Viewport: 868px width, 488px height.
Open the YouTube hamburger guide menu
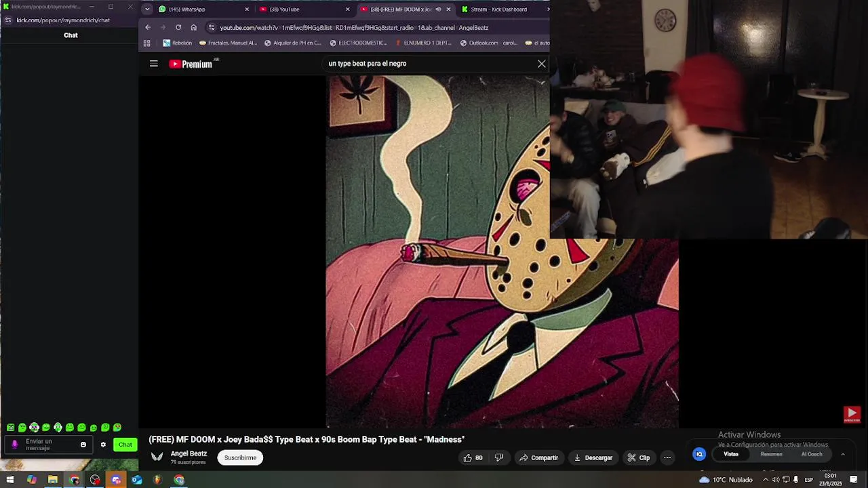point(154,64)
